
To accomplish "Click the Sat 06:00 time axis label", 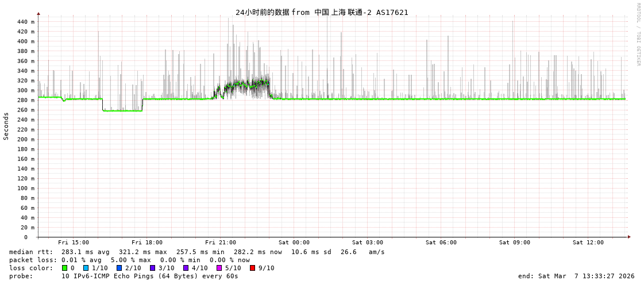I will coord(441,243).
